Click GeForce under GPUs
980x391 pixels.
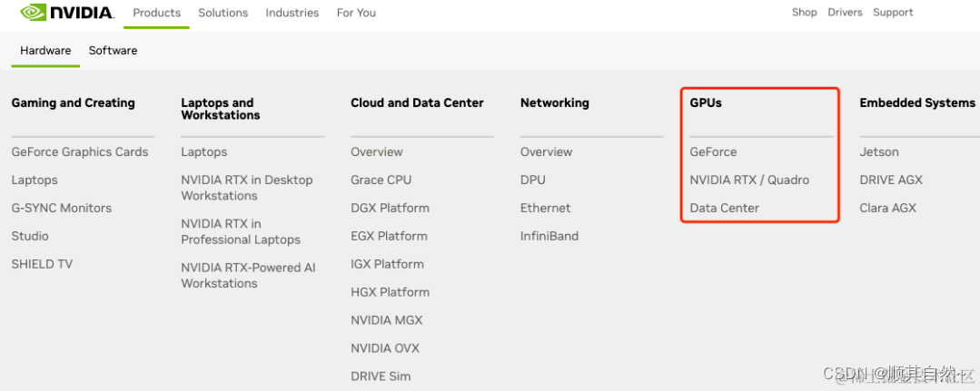(713, 152)
